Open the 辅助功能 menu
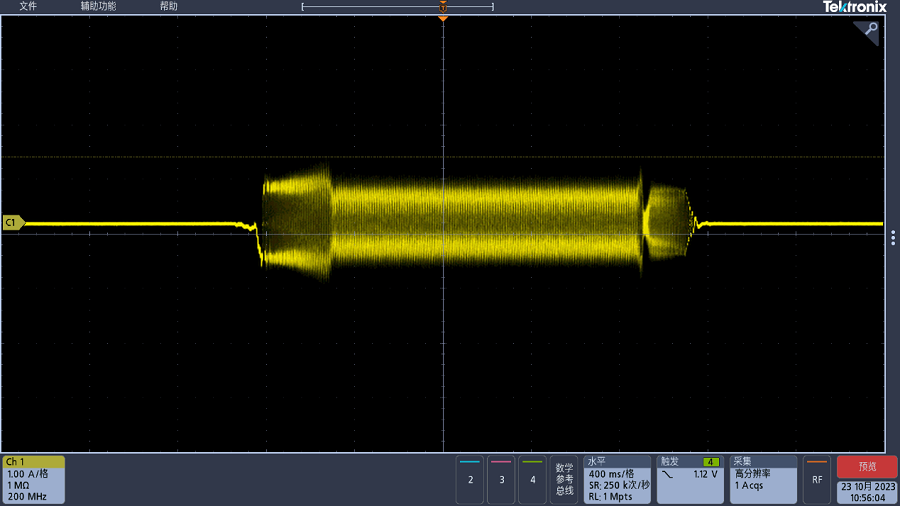Viewport: 900px width, 506px height. pyautogui.click(x=98, y=6)
